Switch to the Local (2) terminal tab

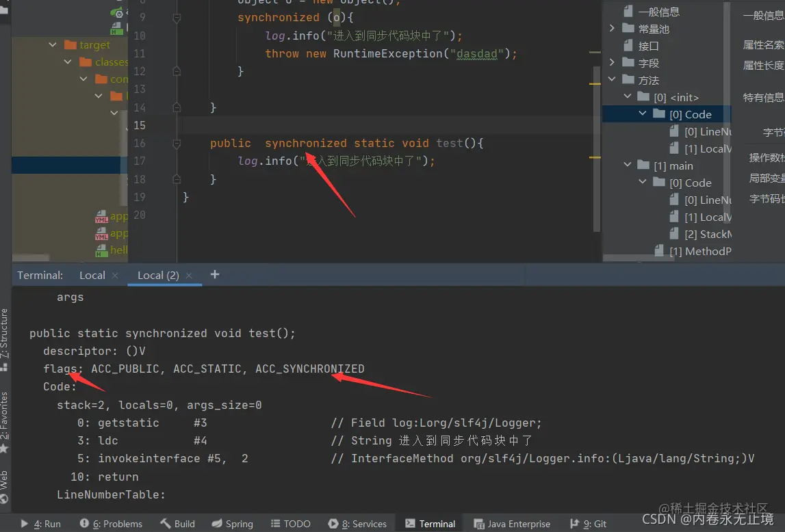(158, 276)
